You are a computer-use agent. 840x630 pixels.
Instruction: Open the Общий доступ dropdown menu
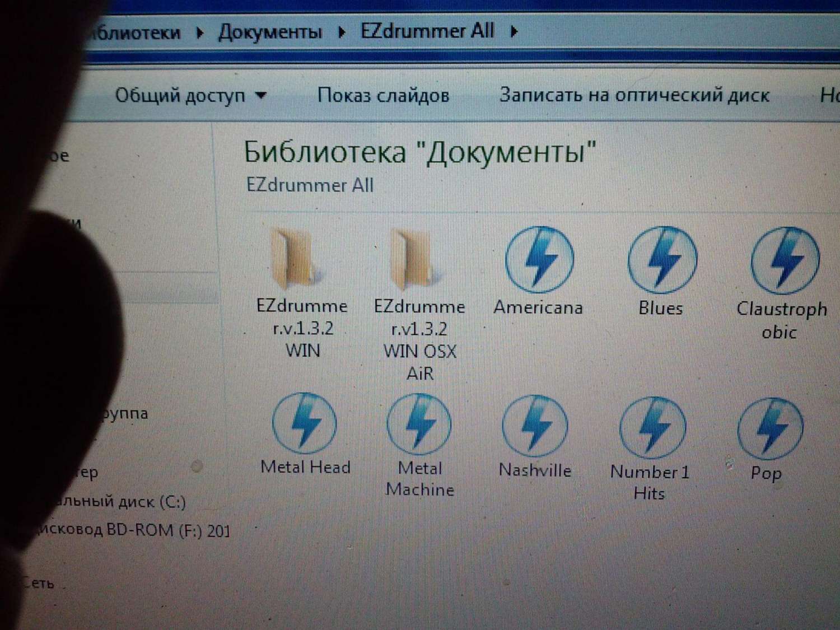190,96
